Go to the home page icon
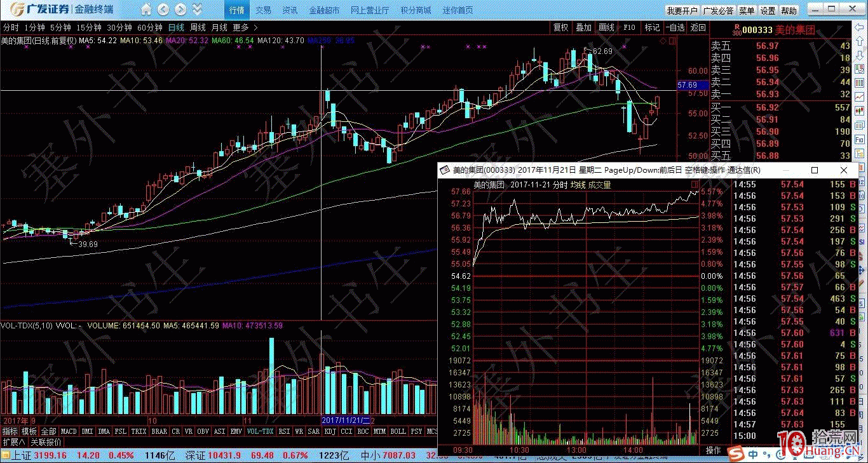868x463 pixels. 146,10
